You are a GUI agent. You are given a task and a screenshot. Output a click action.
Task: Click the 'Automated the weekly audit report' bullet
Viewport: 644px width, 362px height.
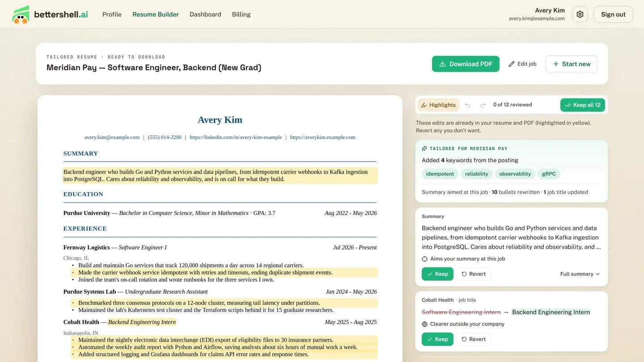(x=225, y=347)
